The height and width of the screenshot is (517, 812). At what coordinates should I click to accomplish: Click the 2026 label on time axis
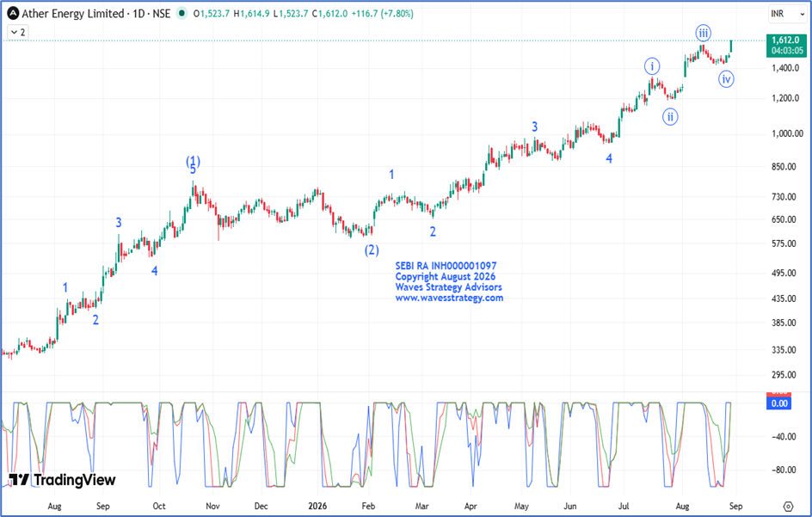tap(317, 506)
